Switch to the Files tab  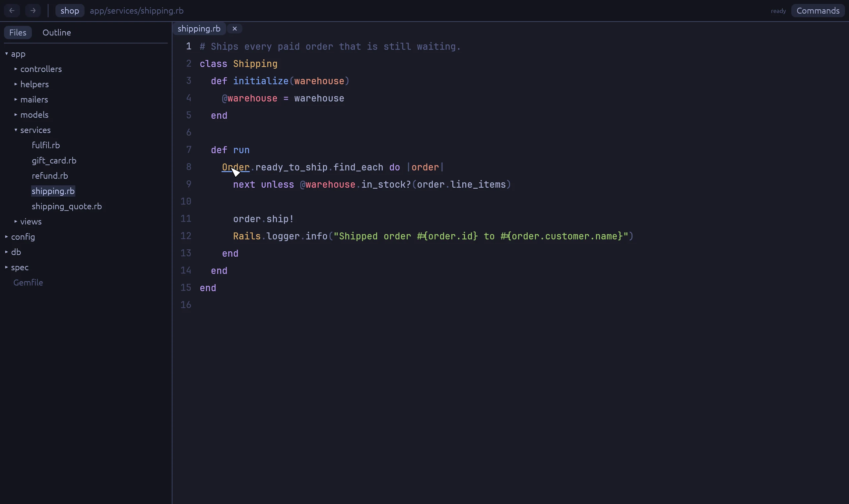18,32
